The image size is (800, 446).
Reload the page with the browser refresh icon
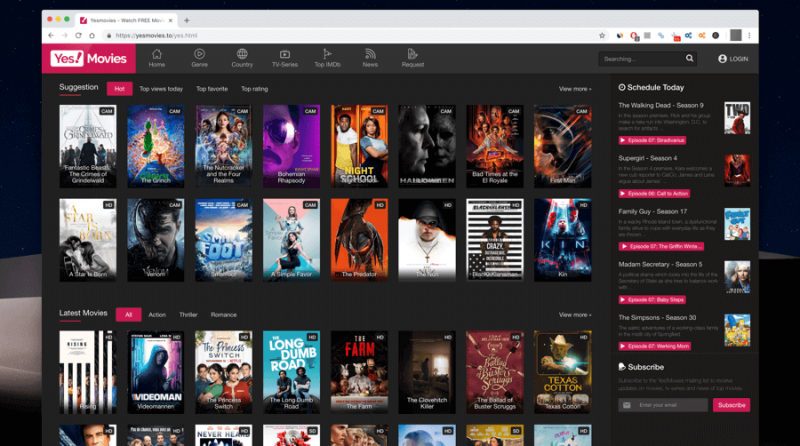point(78,35)
